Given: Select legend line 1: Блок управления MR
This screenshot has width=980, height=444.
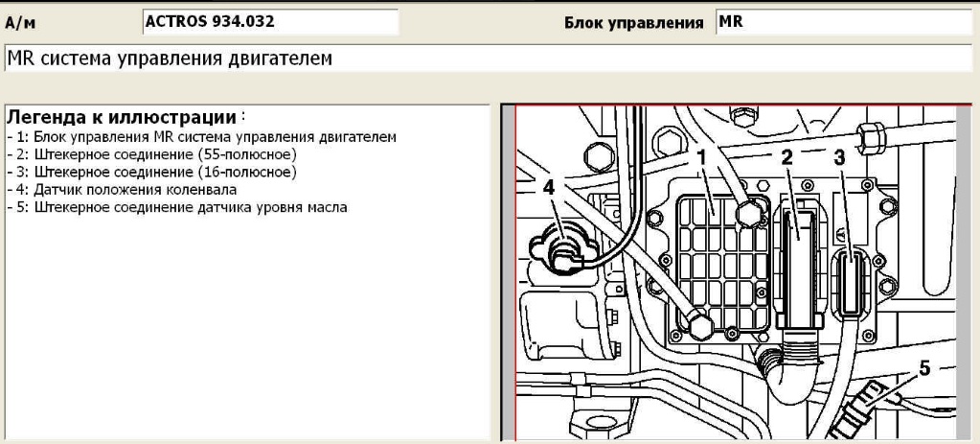Looking at the screenshot, I should (202, 137).
